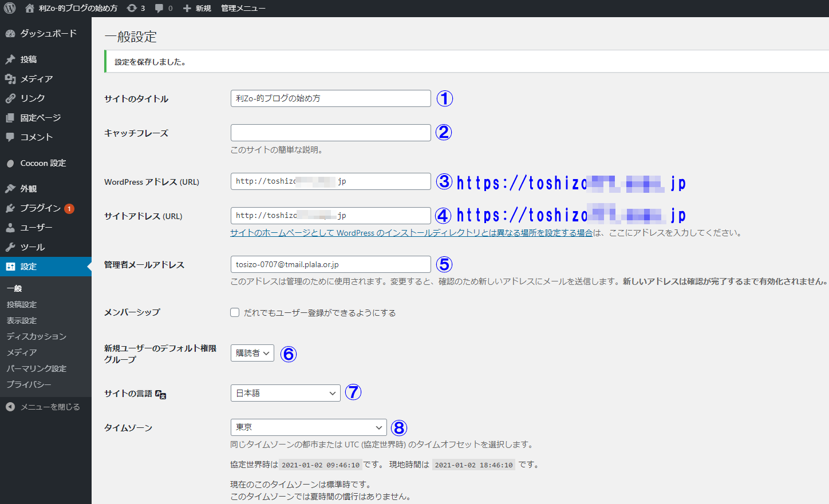
Task: Go to パーマリンク設定 submenu
Action: (36, 368)
